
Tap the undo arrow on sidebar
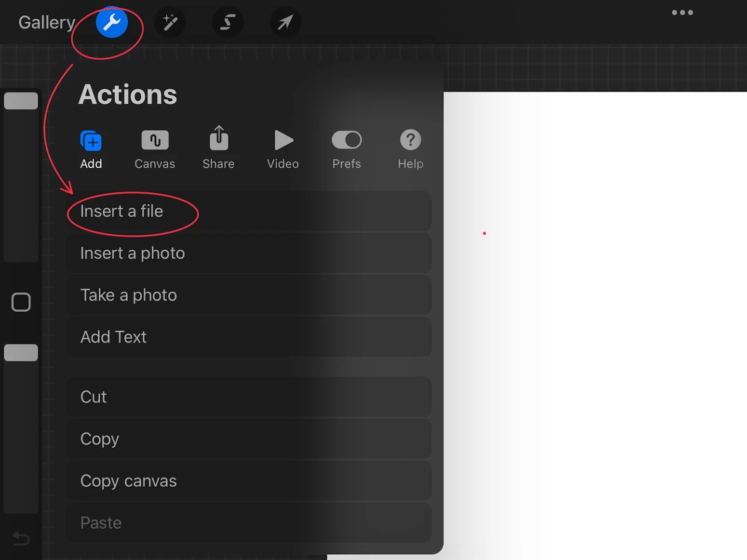[21, 538]
